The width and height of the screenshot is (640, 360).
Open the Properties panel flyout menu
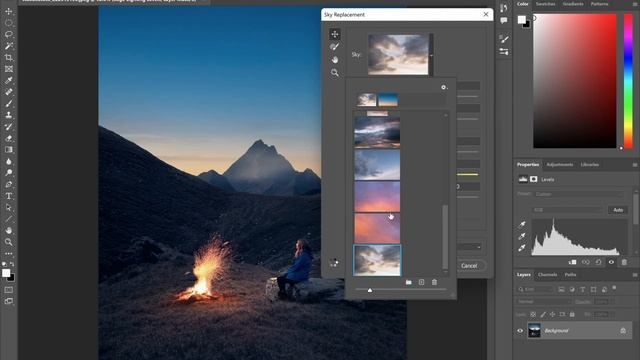click(x=635, y=165)
